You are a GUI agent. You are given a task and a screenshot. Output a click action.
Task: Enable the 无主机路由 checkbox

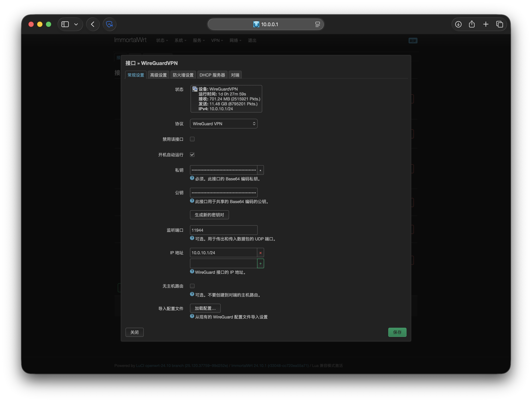click(x=192, y=286)
